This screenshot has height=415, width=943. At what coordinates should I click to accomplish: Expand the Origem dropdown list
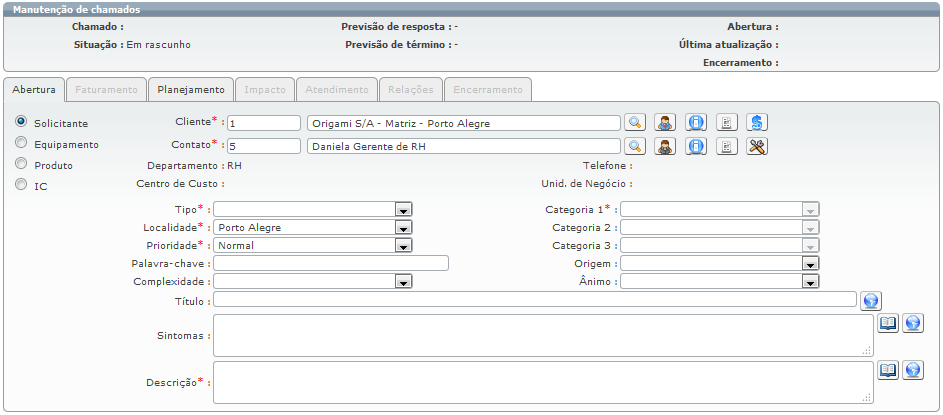tap(811, 264)
